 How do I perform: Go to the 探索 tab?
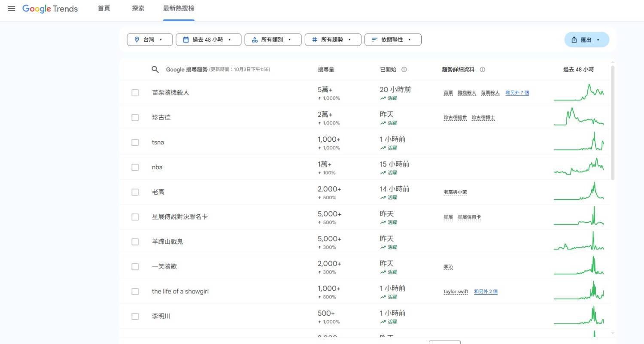tap(138, 9)
